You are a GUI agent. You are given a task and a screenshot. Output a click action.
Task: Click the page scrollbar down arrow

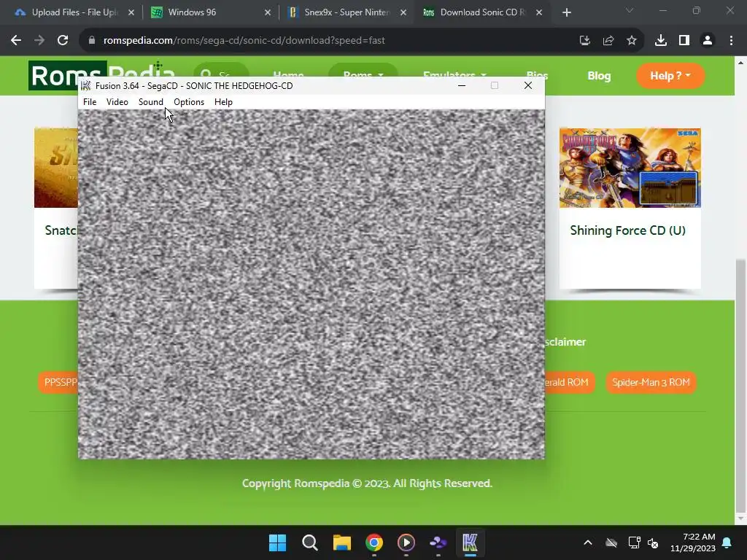point(740,518)
